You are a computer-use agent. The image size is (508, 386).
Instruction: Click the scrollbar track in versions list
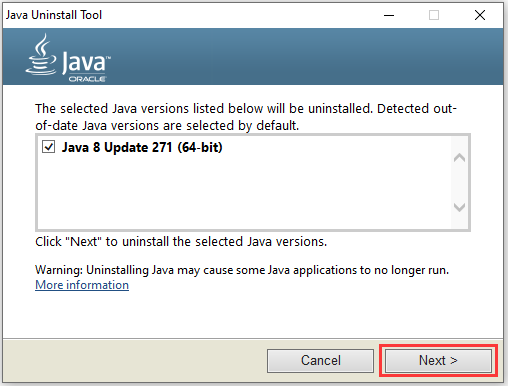(459, 182)
